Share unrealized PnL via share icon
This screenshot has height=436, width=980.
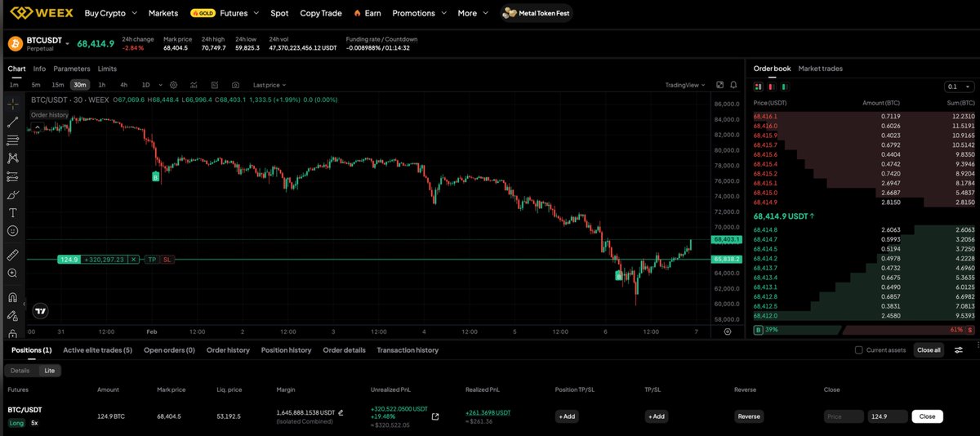(435, 416)
